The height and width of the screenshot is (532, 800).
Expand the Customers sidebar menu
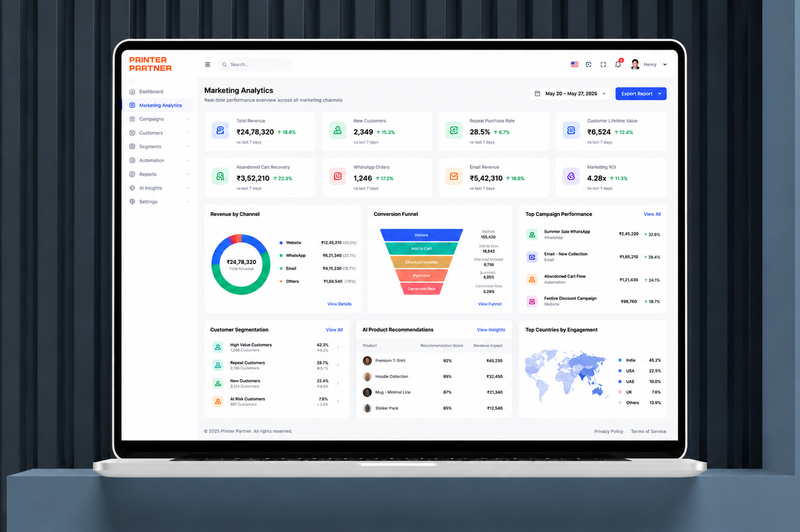187,133
